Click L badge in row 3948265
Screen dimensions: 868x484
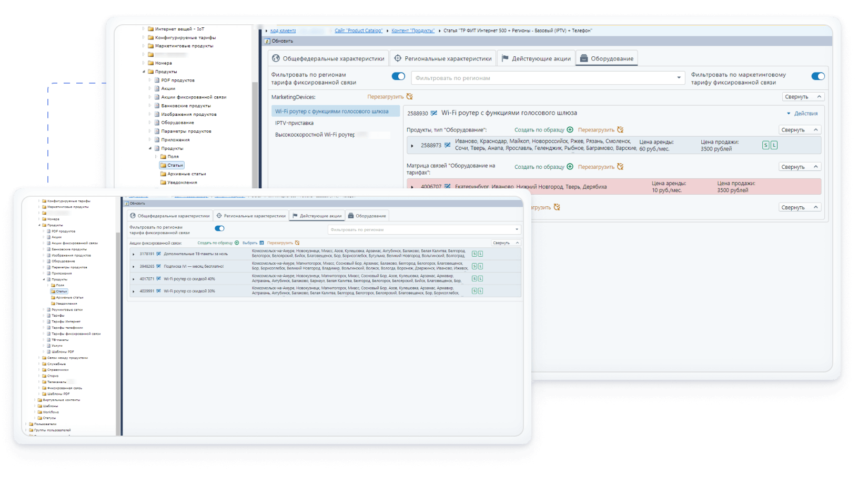(x=480, y=267)
